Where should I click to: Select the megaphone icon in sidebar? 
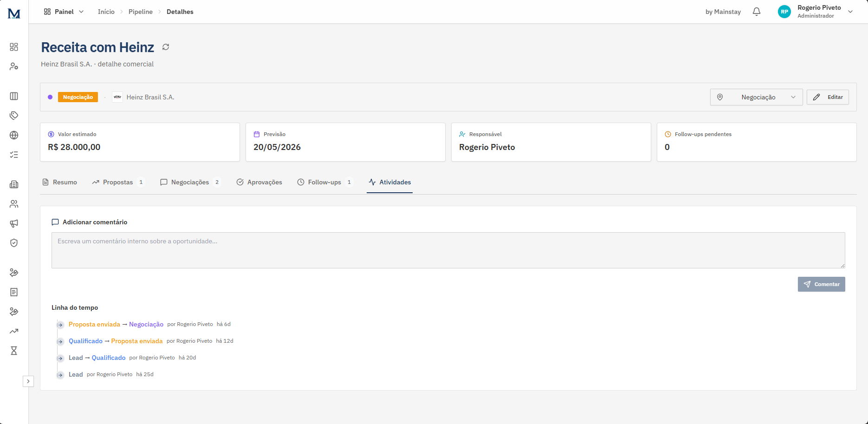tap(14, 223)
